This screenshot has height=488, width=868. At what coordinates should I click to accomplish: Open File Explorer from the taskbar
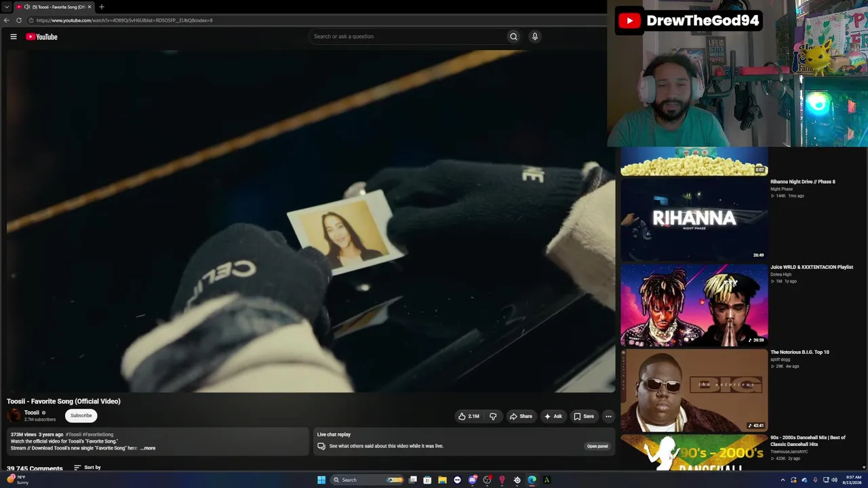point(442,480)
